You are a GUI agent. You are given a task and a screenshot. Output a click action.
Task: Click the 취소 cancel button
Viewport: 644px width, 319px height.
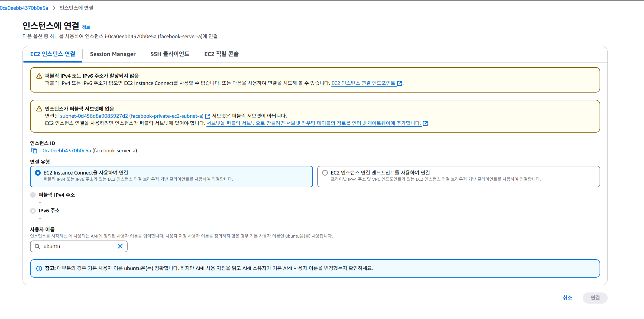[x=567, y=298]
